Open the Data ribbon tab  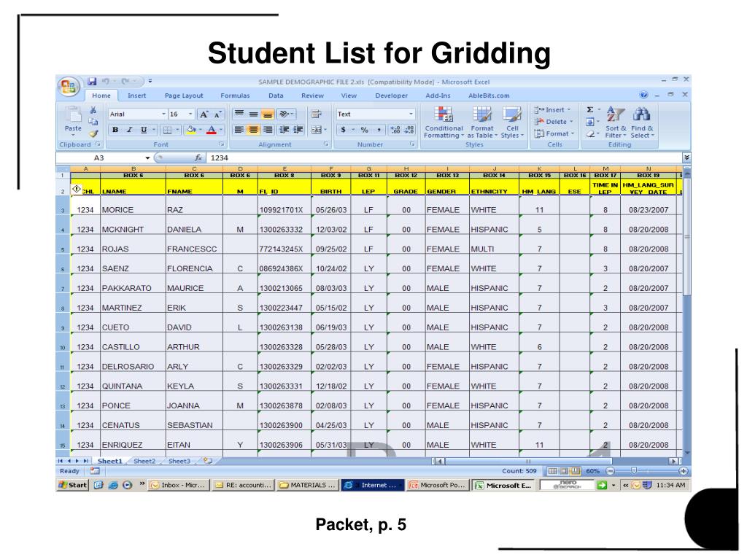(x=276, y=96)
